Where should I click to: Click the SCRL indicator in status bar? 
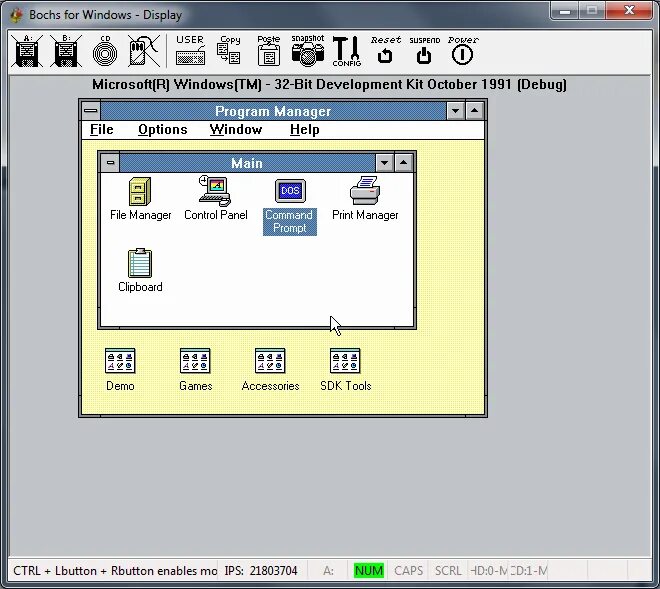[x=448, y=570]
